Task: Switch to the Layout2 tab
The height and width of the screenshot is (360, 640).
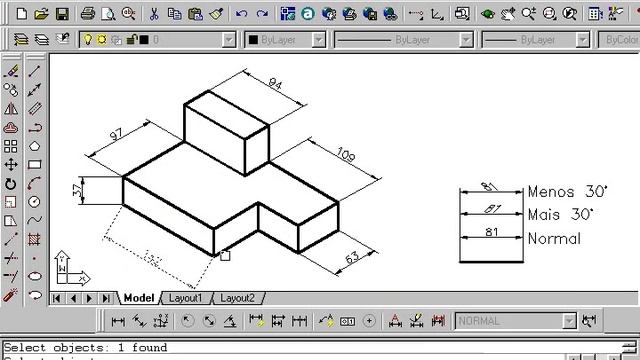Action: click(238, 298)
